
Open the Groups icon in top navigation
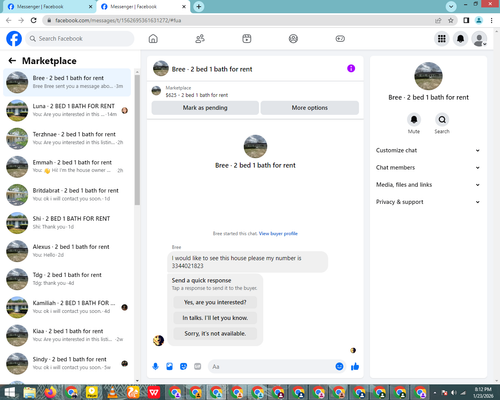293,39
